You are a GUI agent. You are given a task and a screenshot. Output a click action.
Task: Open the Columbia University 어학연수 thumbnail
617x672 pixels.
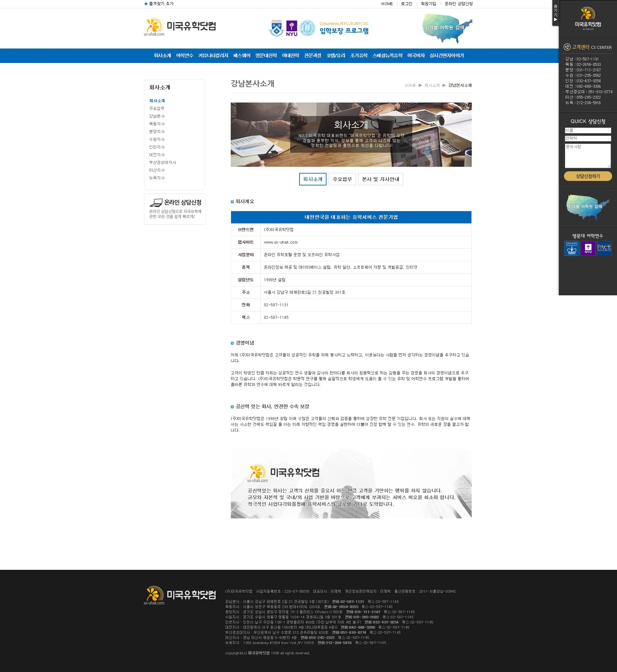pyautogui.click(x=572, y=248)
